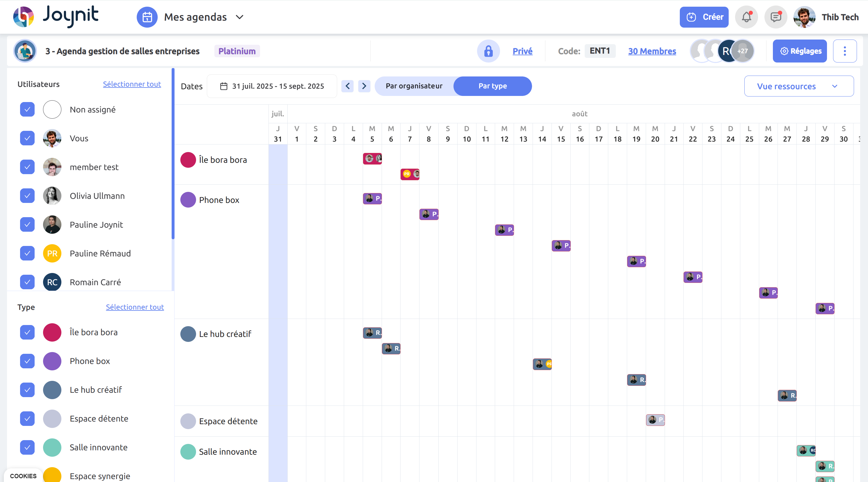
Task: Open the chat messages icon
Action: (775, 17)
